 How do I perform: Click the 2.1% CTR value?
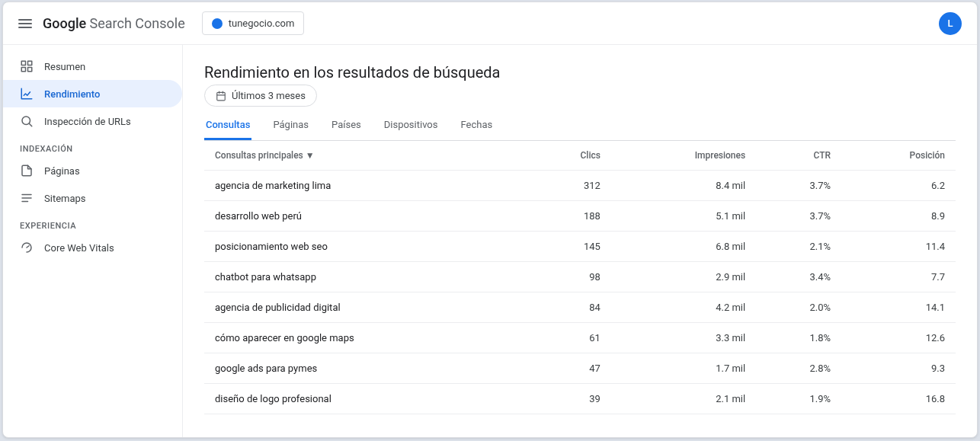click(x=820, y=247)
